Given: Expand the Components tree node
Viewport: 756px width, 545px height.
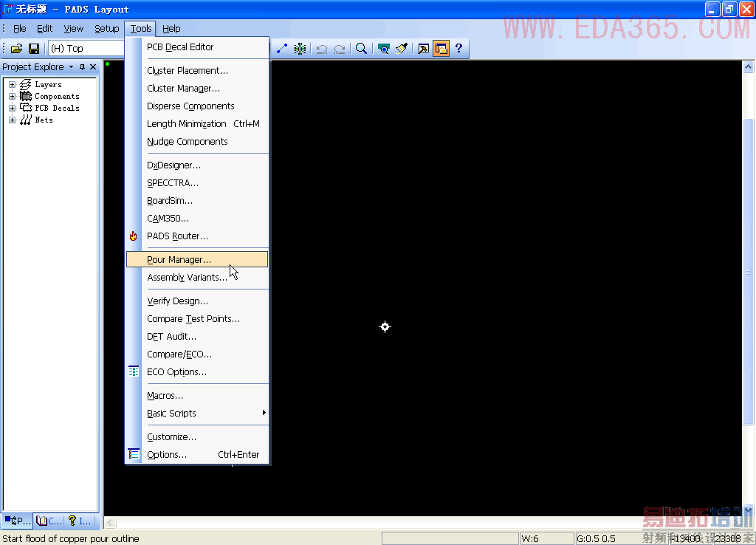Looking at the screenshot, I should (13, 96).
